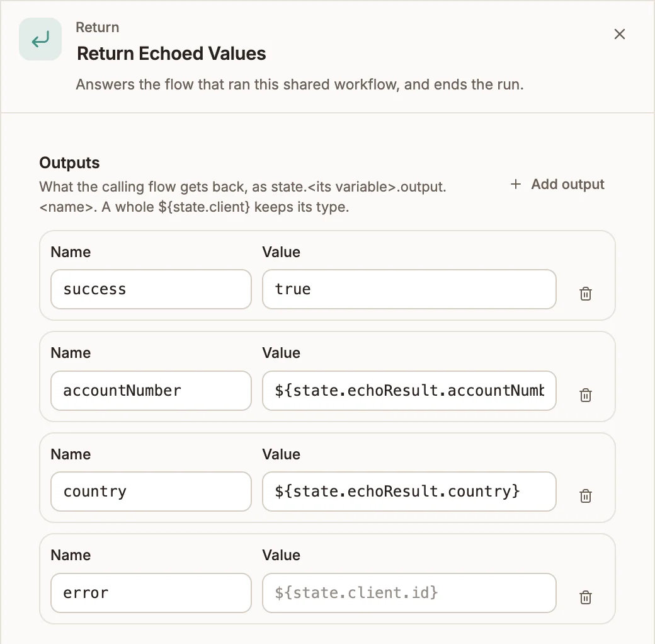Edit the error name field

point(151,593)
